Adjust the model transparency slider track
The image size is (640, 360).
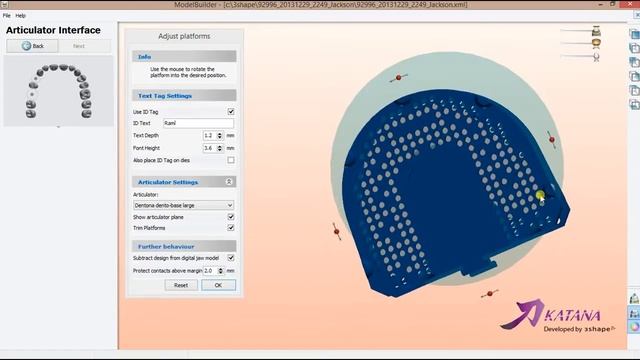click(x=576, y=30)
